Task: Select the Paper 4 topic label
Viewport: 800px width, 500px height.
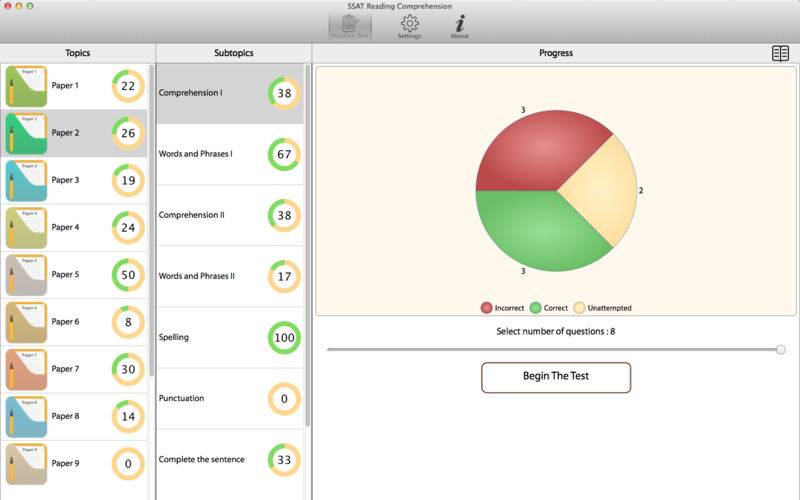Action: 65,227
